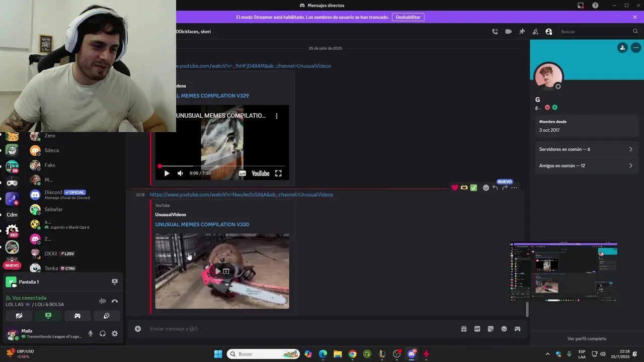
Task: Click the friend action icon on profile banner
Action: tap(622, 48)
